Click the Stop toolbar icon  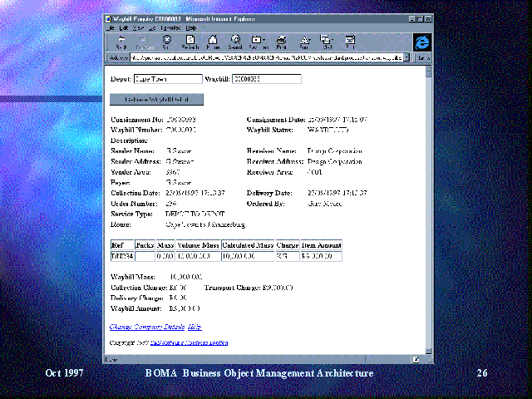click(x=168, y=41)
